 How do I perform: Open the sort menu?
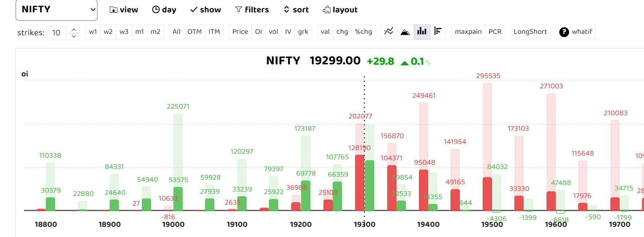click(x=296, y=10)
